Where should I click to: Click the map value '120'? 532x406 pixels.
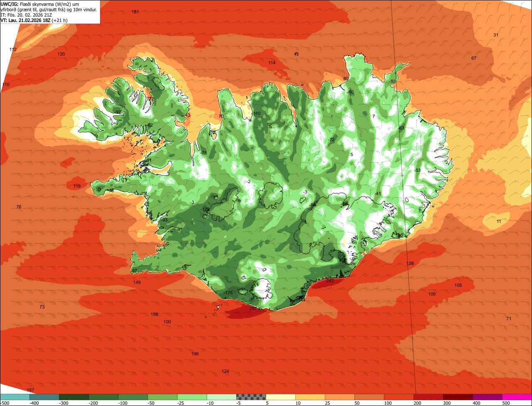pyautogui.click(x=61, y=54)
